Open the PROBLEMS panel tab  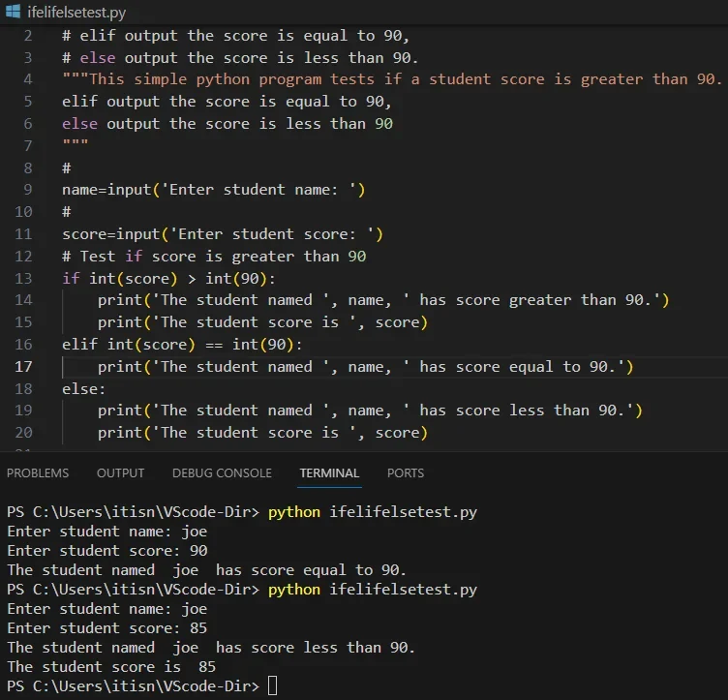38,473
